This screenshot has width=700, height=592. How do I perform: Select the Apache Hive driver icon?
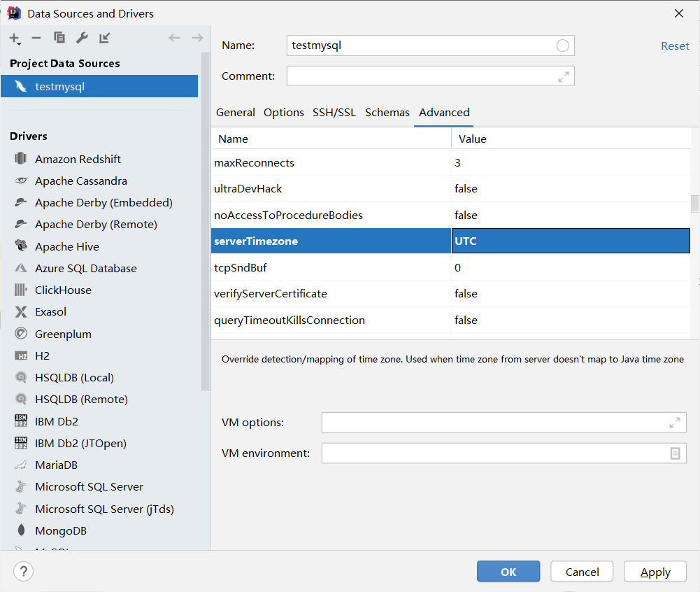(22, 246)
